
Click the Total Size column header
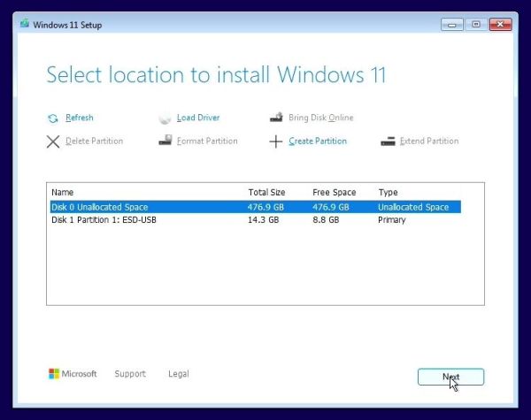coord(266,192)
